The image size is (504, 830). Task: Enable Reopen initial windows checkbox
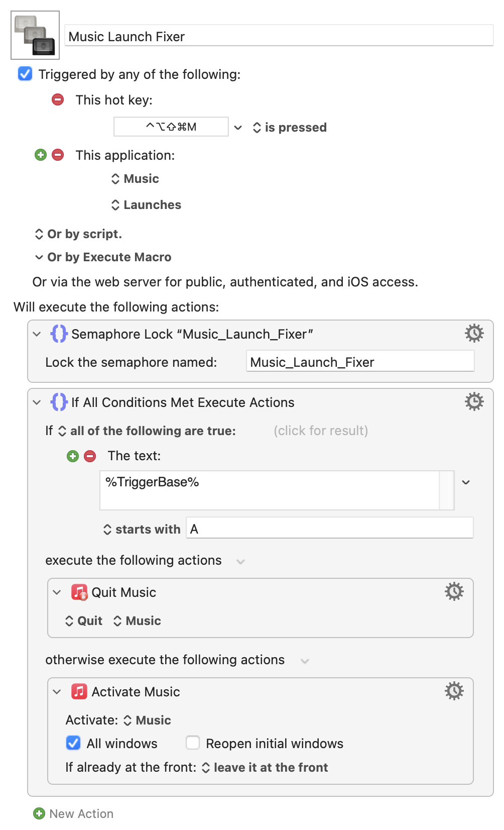[x=193, y=743]
